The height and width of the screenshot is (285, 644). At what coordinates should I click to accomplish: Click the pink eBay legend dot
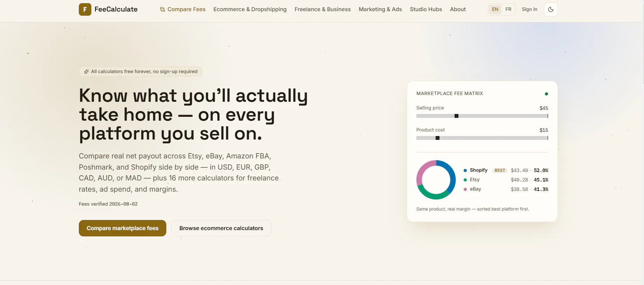tap(465, 189)
